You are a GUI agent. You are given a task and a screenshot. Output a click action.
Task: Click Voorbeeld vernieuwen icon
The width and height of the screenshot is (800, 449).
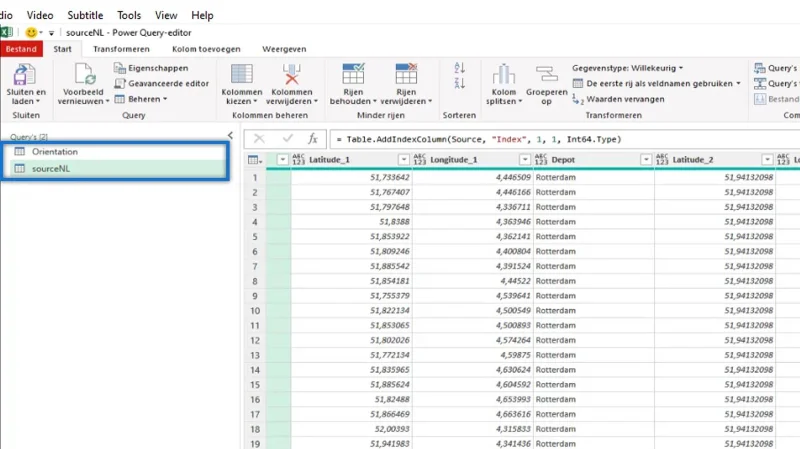[x=84, y=74]
